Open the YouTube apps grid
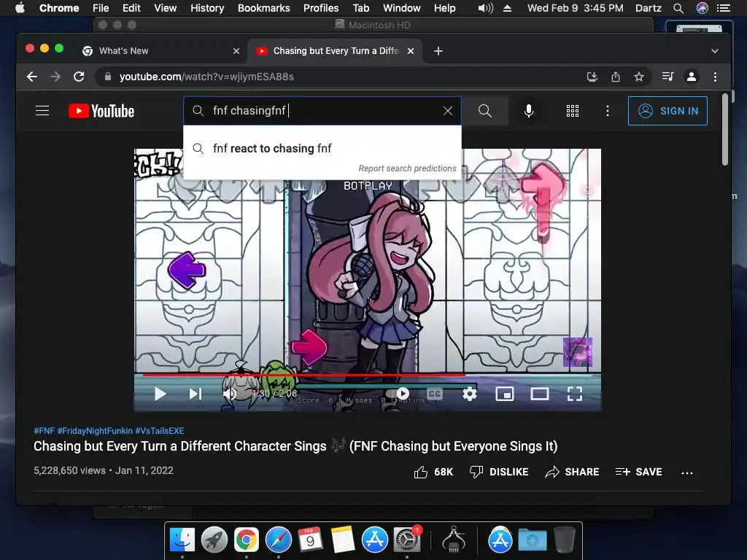Screen dimensions: 747x560 (x=572, y=111)
